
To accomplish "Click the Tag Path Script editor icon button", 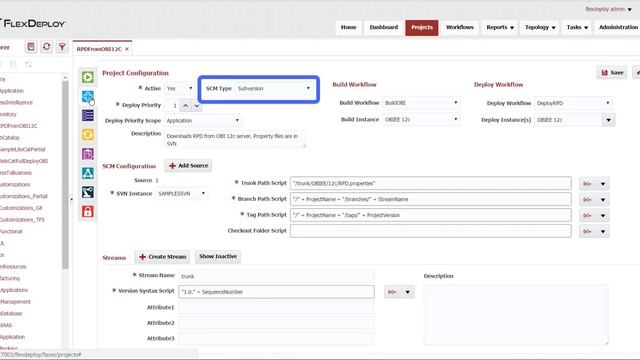I will click(x=587, y=216).
